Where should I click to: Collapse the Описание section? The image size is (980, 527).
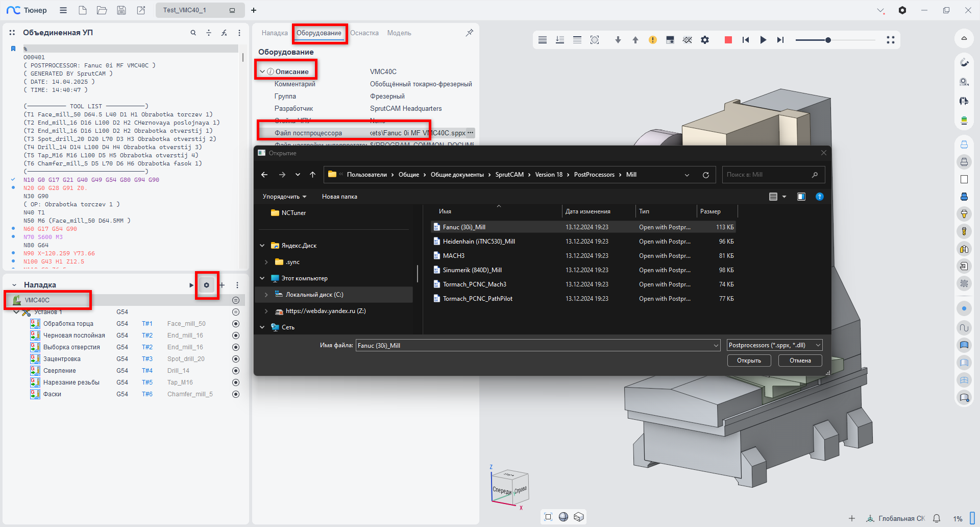click(262, 71)
